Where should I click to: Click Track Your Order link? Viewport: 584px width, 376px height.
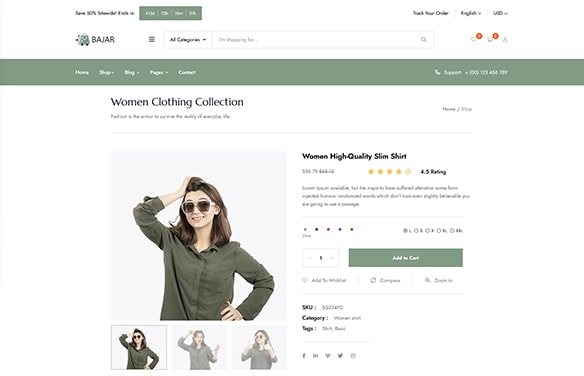click(431, 13)
